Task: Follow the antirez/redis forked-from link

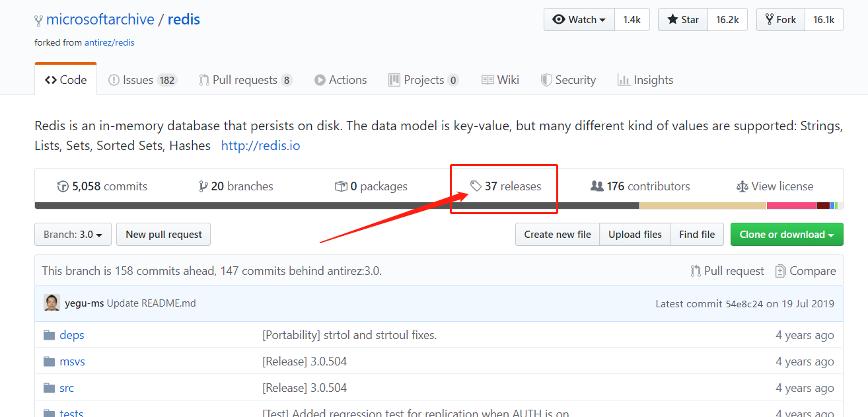Action: click(x=110, y=42)
